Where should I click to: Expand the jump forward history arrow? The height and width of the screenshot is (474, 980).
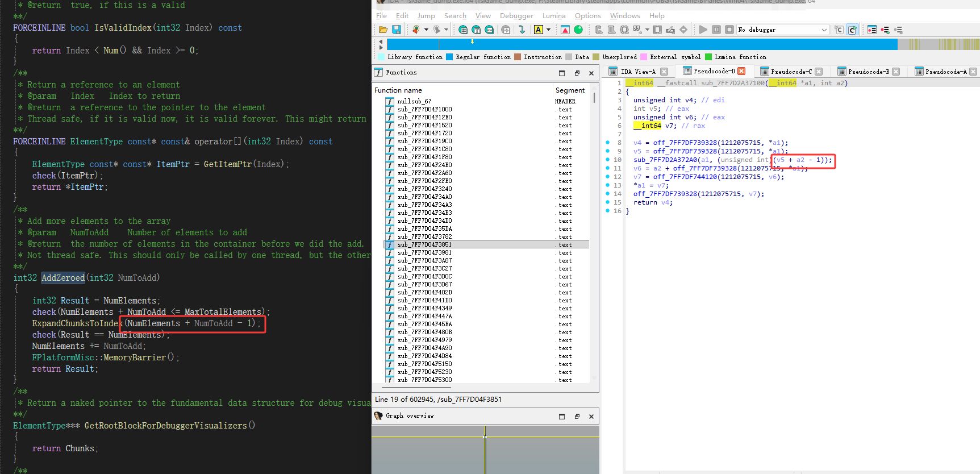[x=446, y=30]
